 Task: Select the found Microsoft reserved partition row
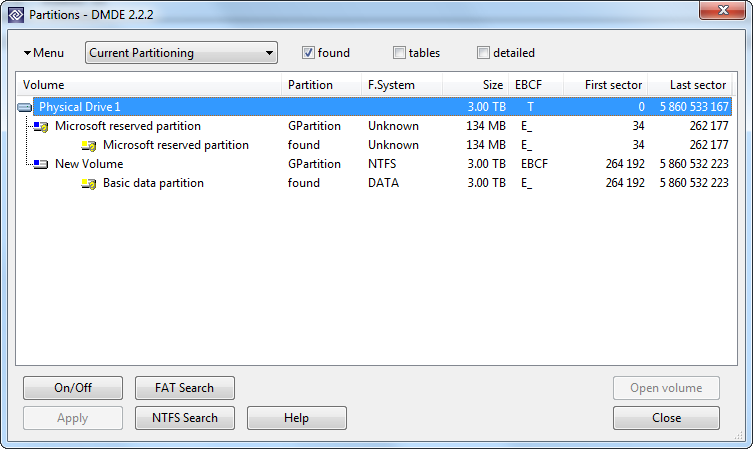[x=383, y=145]
